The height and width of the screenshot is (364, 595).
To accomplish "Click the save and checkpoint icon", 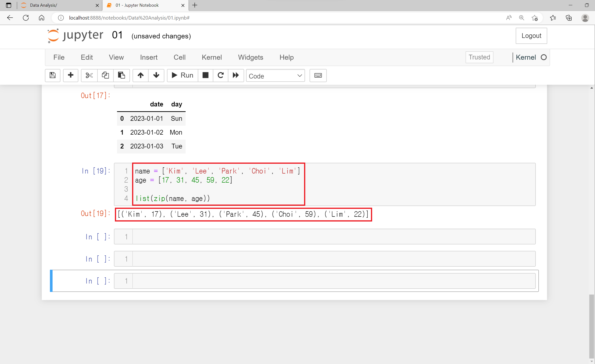I will click(x=52, y=75).
